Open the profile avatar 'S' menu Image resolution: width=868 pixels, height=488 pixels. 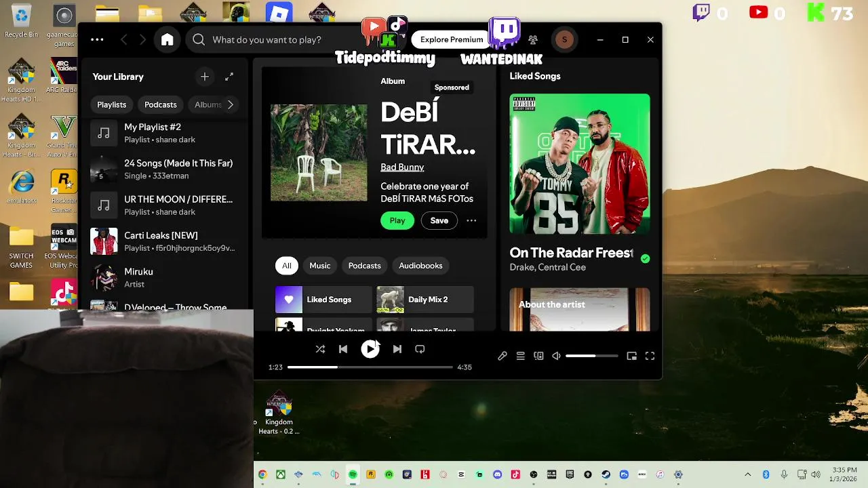pos(564,40)
